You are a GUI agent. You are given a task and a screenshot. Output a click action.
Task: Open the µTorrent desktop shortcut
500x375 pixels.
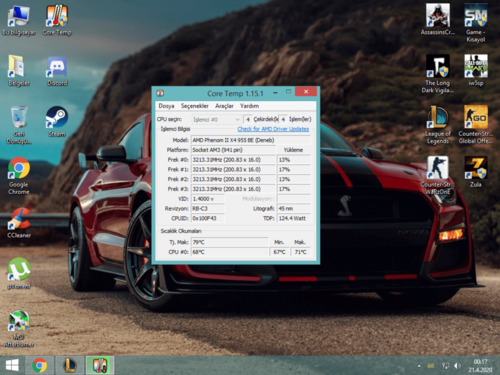coord(19,273)
